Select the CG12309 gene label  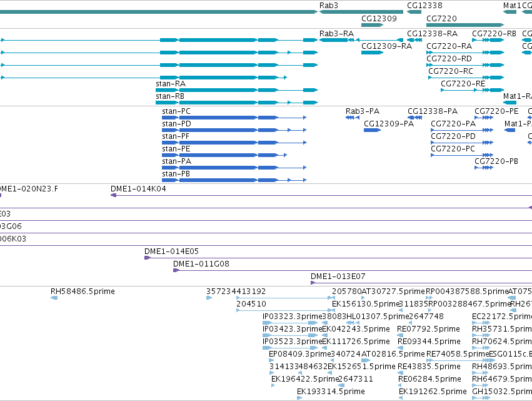pos(379,19)
